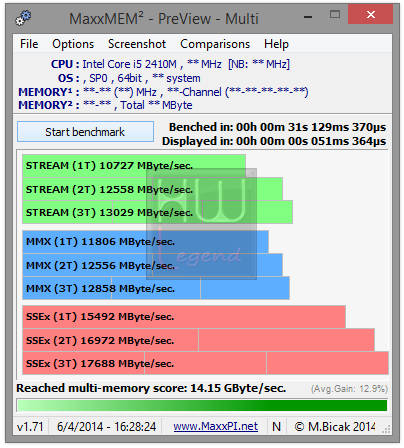Click the 6/4/2014 - 16:28:24 timestamp
Image resolution: width=404 pixels, height=448 pixels.
pyautogui.click(x=106, y=426)
